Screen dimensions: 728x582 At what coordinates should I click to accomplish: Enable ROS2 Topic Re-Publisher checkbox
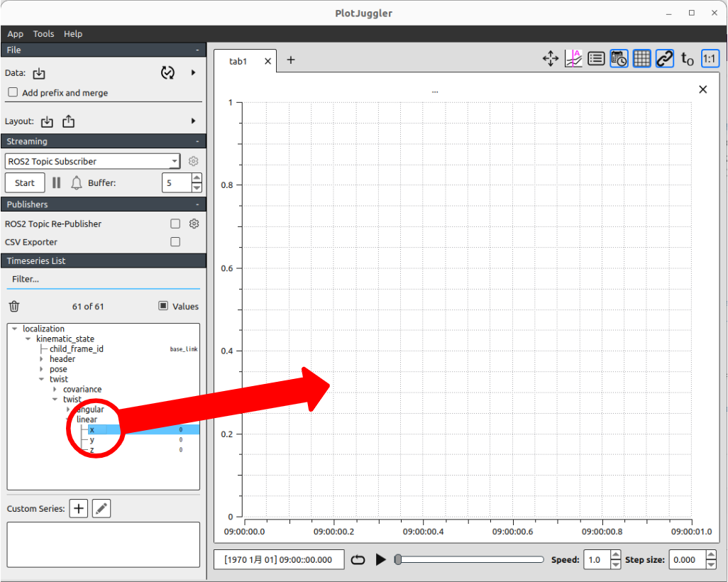[175, 224]
